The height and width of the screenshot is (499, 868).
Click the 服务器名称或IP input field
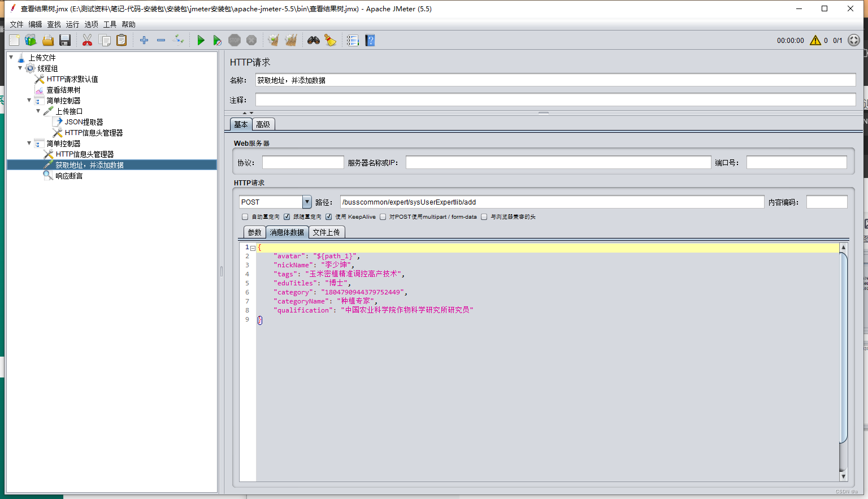(558, 162)
